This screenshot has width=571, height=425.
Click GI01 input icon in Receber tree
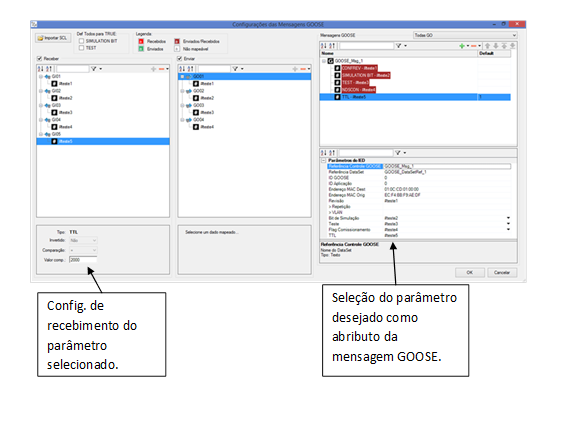tap(47, 76)
